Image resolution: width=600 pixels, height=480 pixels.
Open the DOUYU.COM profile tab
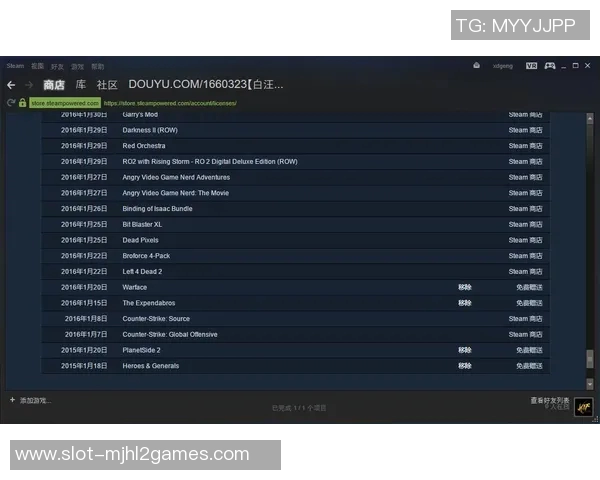(x=205, y=85)
